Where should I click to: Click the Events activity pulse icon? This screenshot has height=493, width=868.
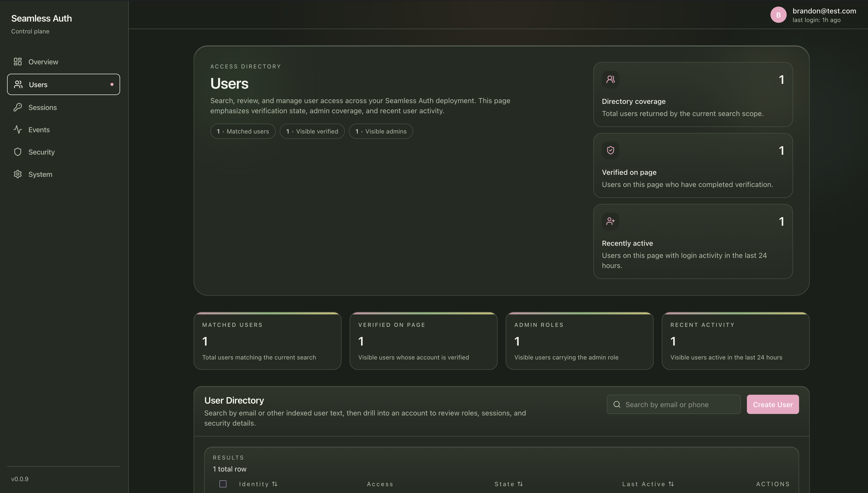pyautogui.click(x=17, y=129)
